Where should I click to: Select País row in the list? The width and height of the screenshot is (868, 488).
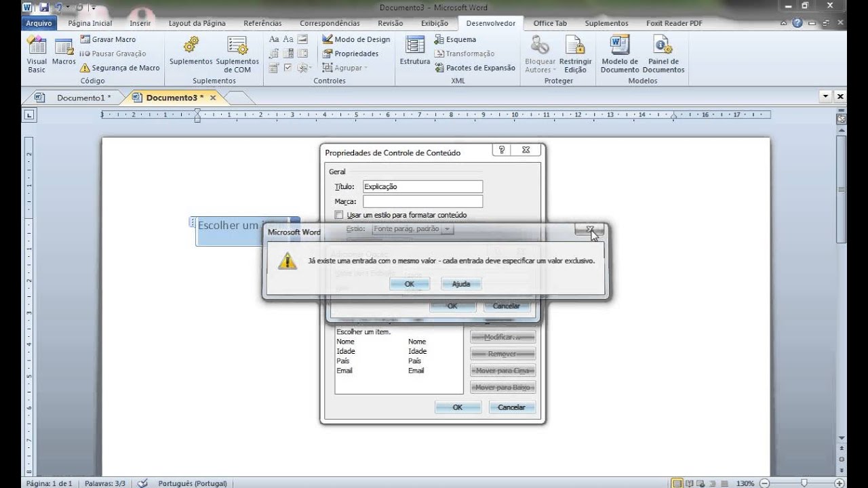click(399, 361)
